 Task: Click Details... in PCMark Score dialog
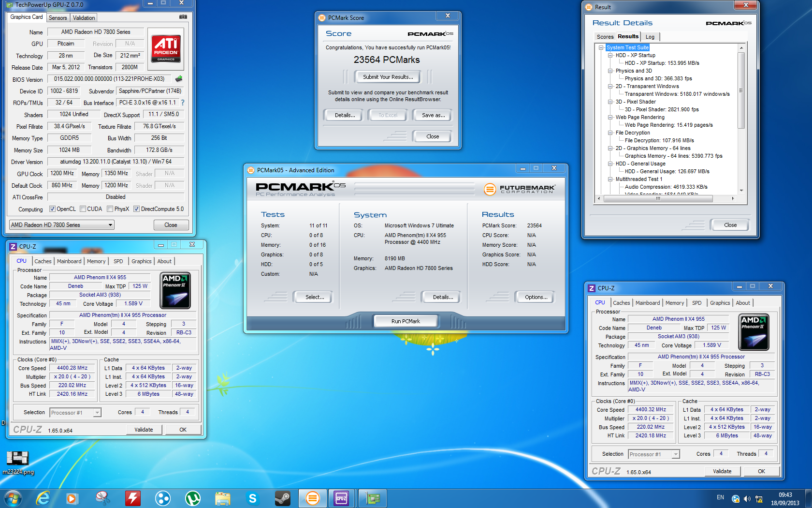point(345,115)
